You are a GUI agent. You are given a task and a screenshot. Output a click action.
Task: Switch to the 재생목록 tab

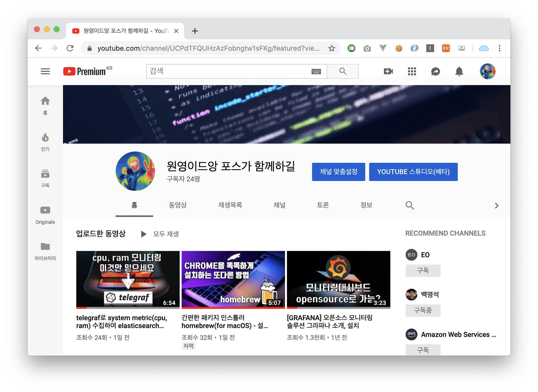[230, 205]
